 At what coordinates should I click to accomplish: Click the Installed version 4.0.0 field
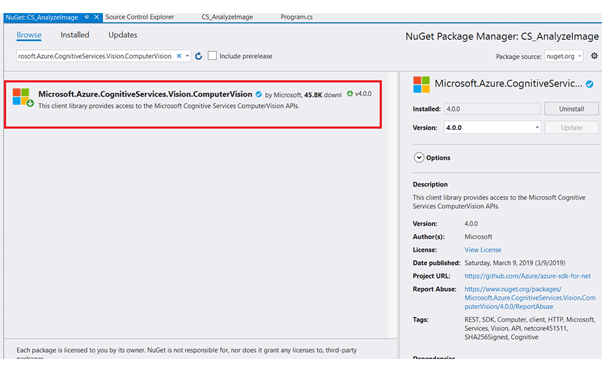tap(493, 109)
